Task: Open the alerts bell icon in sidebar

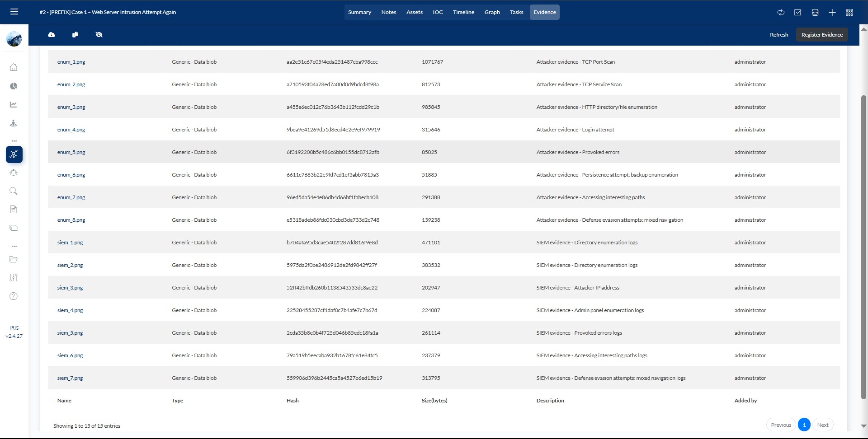Action: click(14, 173)
